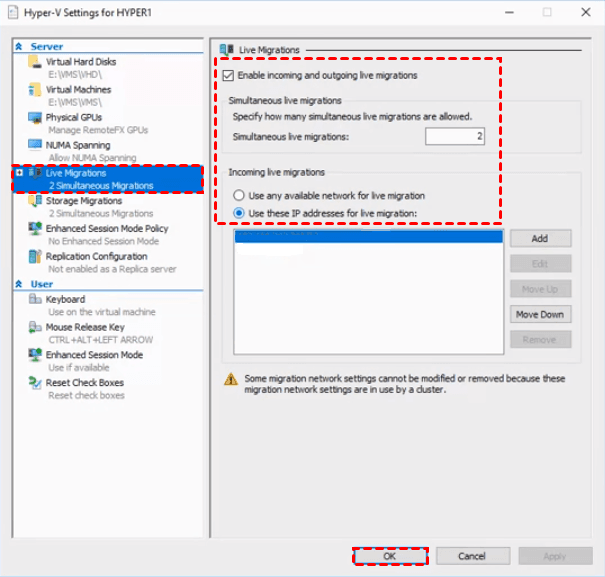The width and height of the screenshot is (605, 577).
Task: Select Virtual Hard Disks setting
Action: click(81, 62)
